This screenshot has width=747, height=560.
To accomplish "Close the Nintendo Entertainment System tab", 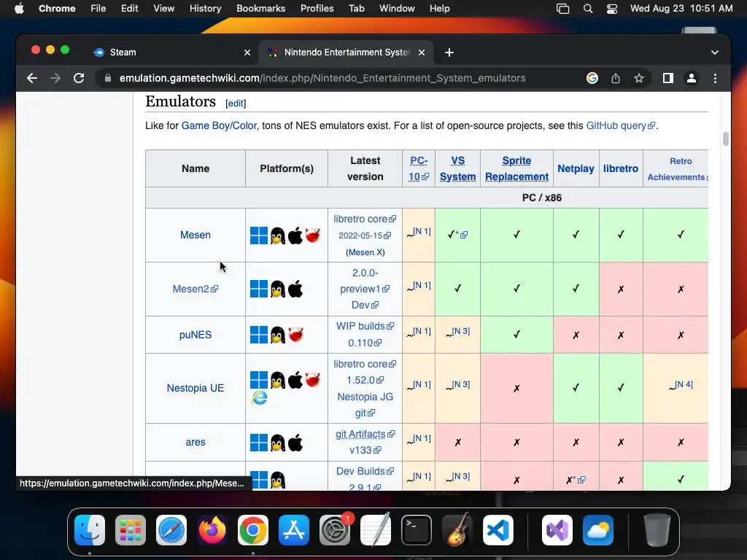I will [x=422, y=52].
